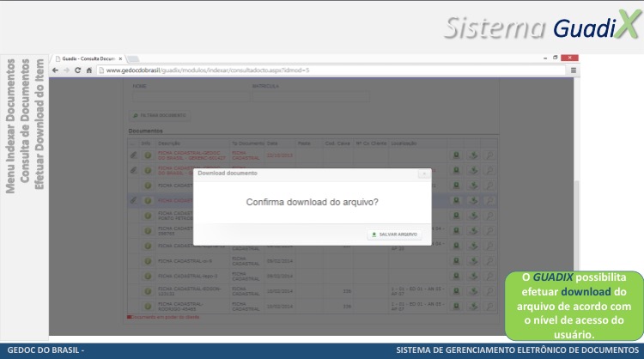Download the CADASTRAL-EDSON-123132 document

click(x=473, y=291)
